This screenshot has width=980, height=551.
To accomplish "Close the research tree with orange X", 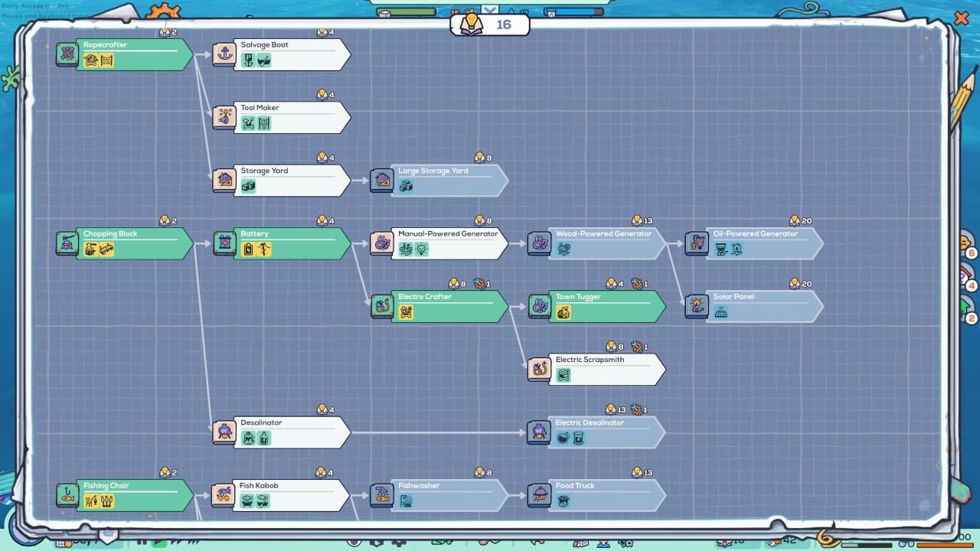I will point(961,18).
